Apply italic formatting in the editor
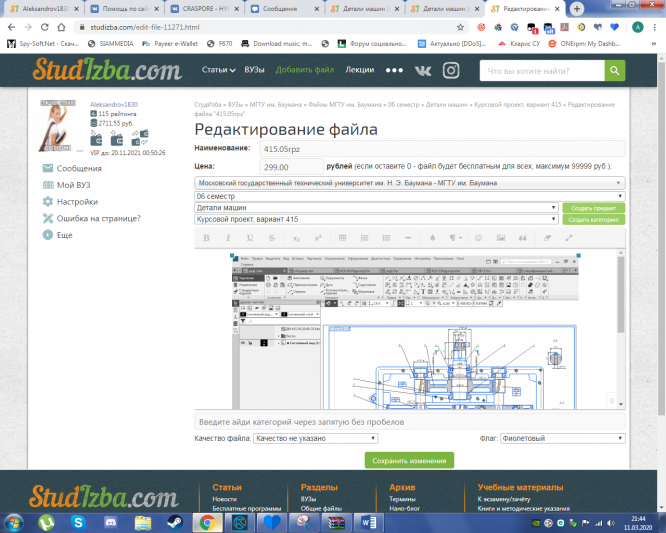This screenshot has height=533, width=666. tap(228, 238)
